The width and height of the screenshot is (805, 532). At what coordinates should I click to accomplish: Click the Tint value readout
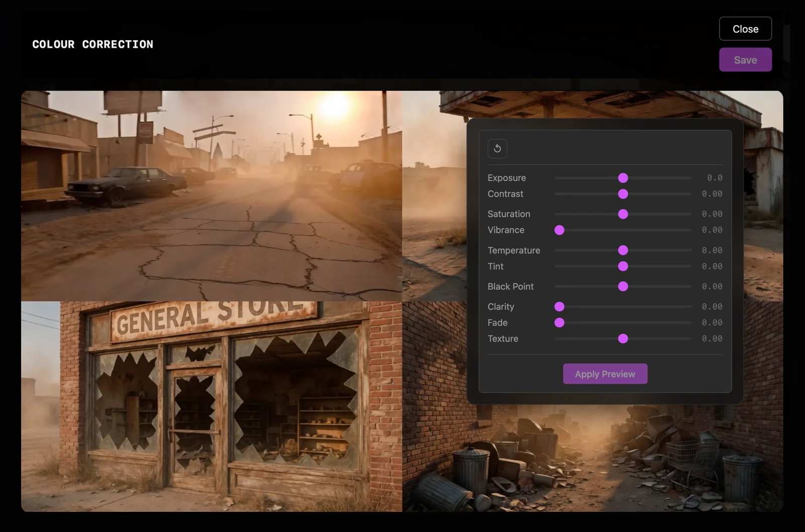[712, 267]
